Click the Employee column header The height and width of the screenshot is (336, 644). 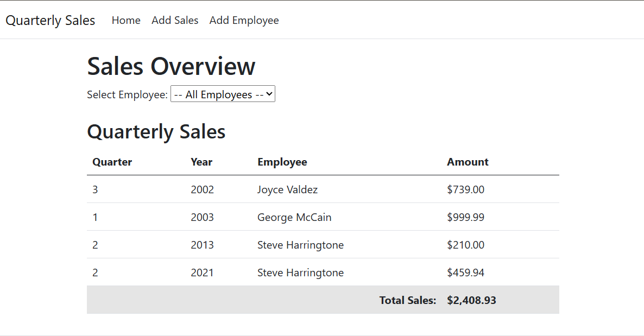click(x=282, y=162)
